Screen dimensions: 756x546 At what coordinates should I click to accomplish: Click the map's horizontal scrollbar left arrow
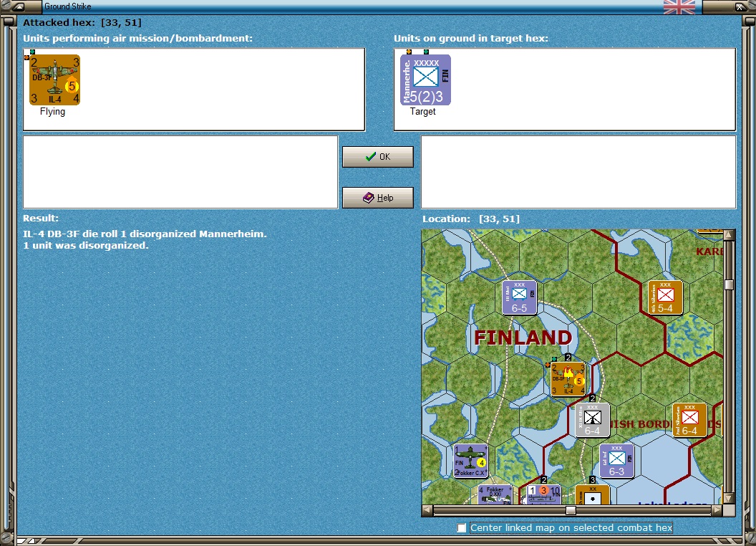click(427, 509)
